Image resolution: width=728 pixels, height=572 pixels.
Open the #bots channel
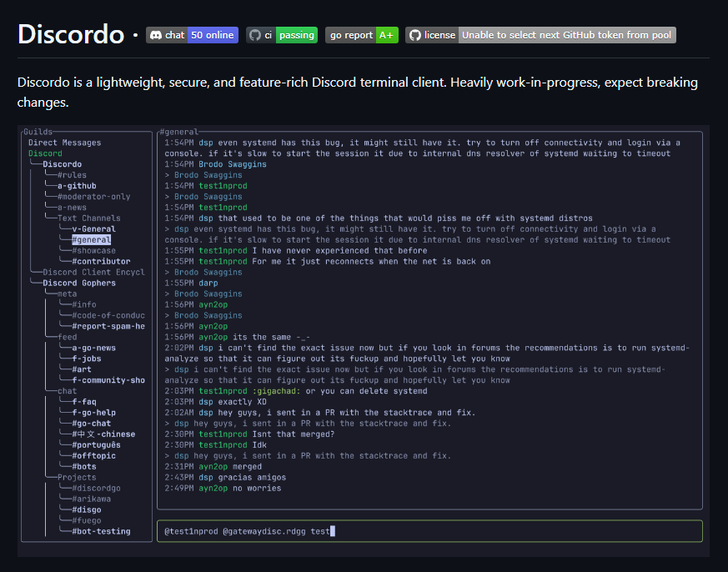pyautogui.click(x=84, y=467)
